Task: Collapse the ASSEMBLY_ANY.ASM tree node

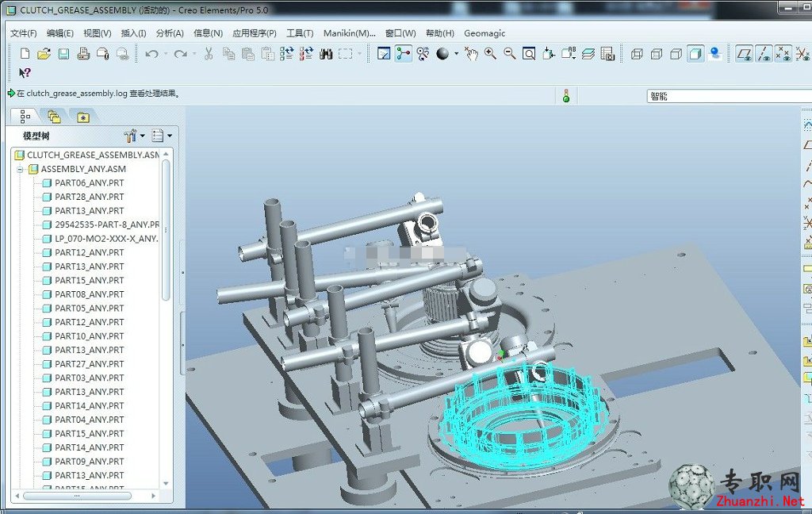Action: (x=20, y=170)
